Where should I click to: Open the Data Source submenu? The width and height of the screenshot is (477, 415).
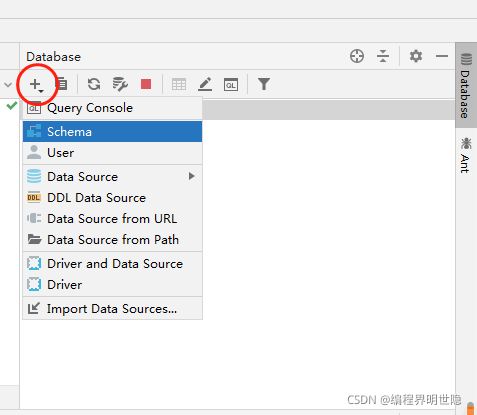click(112, 176)
